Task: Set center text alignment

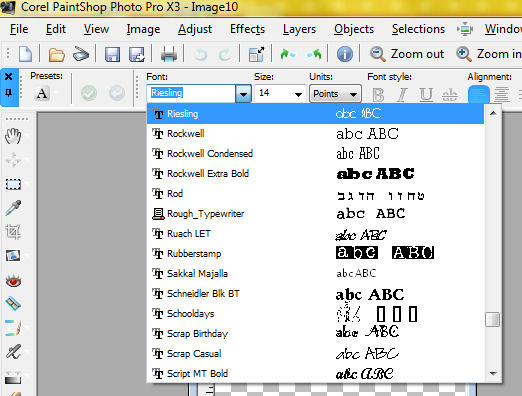Action: [x=501, y=94]
